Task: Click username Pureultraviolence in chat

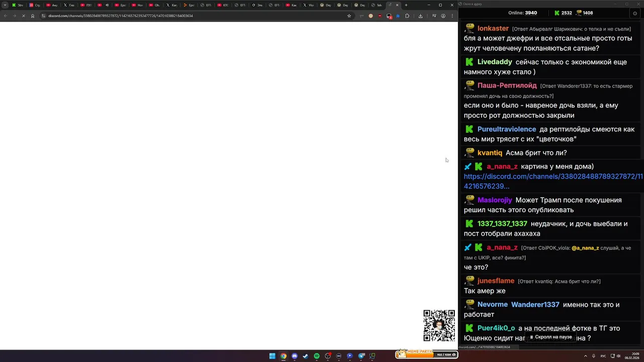Action: click(x=507, y=129)
